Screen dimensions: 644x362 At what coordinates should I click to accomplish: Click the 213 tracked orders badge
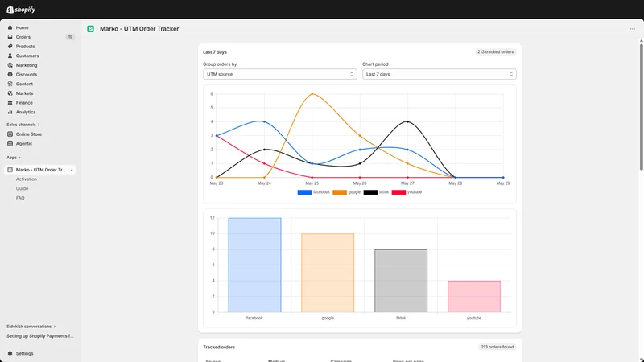(x=495, y=52)
